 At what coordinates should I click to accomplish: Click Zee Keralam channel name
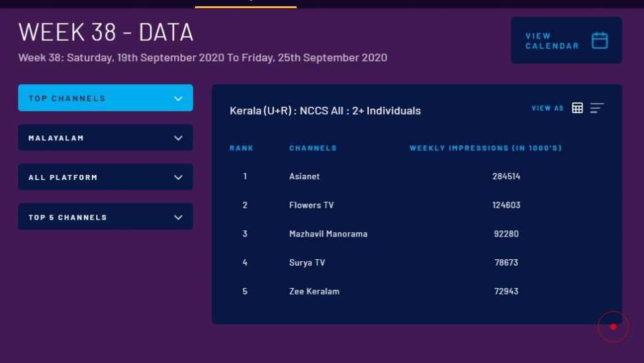click(314, 291)
